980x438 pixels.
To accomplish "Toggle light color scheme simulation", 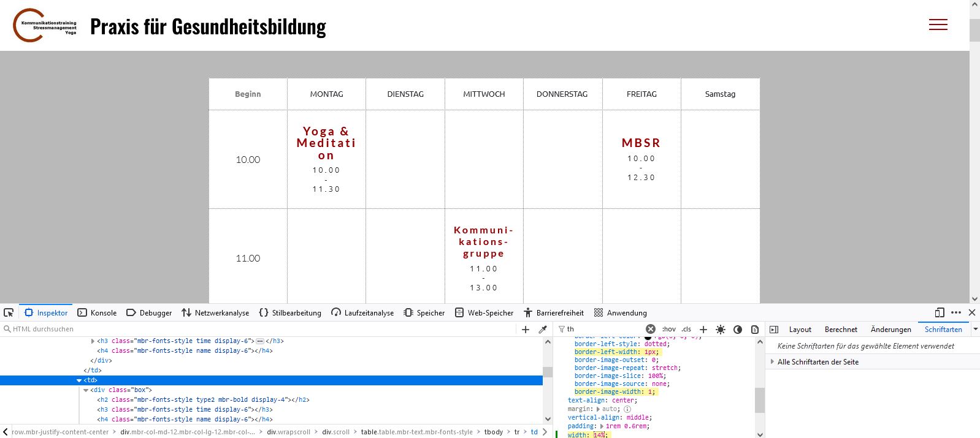I will 721,329.
